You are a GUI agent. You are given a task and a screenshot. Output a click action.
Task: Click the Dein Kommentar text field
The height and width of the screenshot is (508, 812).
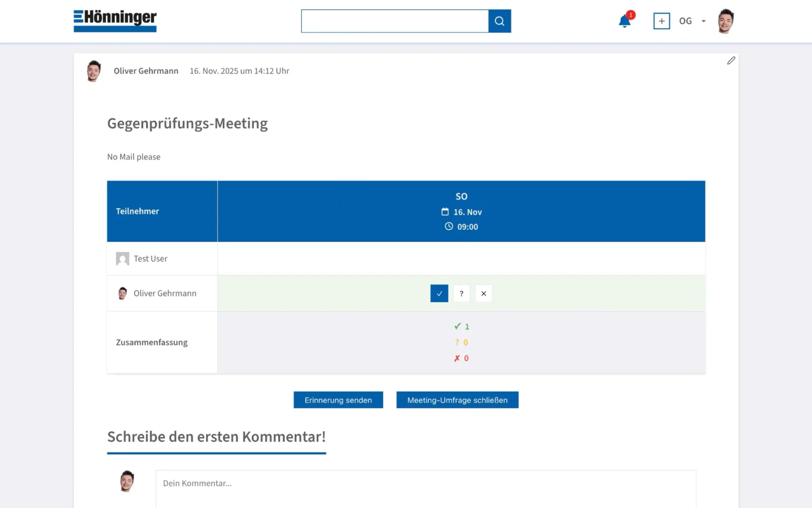pyautogui.click(x=426, y=489)
